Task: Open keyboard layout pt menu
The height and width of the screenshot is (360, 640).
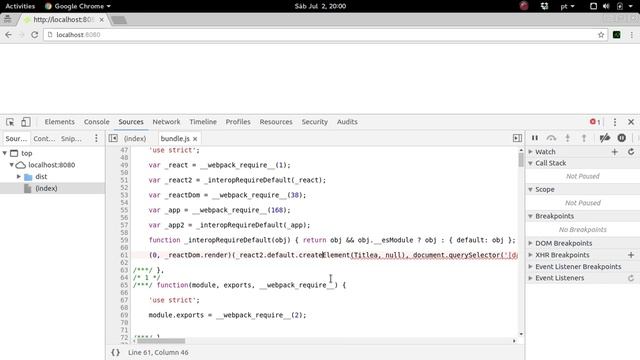Action: pyautogui.click(x=567, y=6)
